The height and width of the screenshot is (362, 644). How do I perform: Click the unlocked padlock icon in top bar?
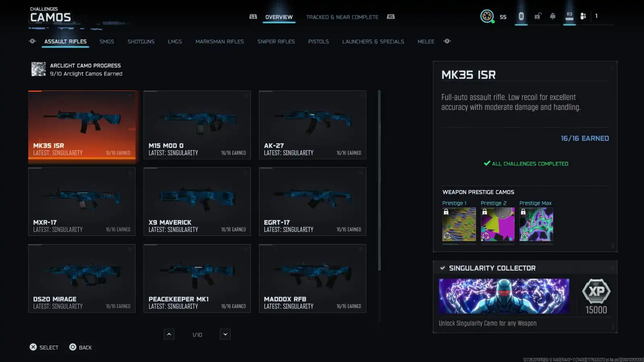coord(538,16)
